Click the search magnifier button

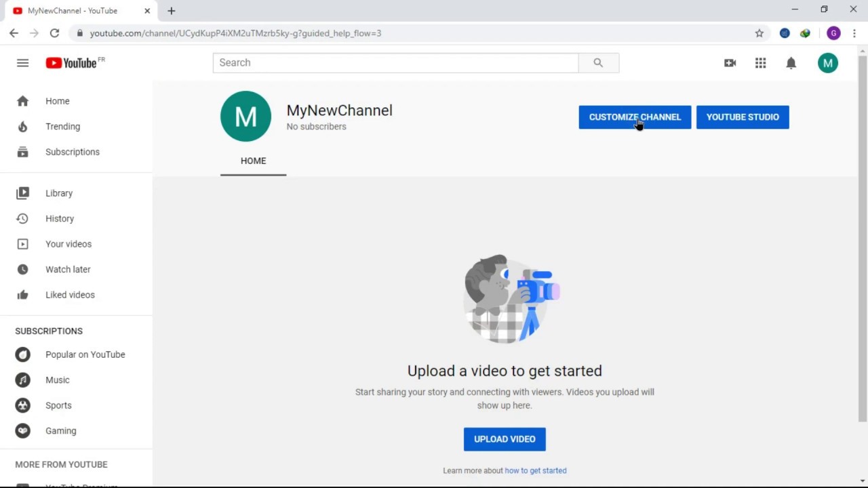(598, 62)
